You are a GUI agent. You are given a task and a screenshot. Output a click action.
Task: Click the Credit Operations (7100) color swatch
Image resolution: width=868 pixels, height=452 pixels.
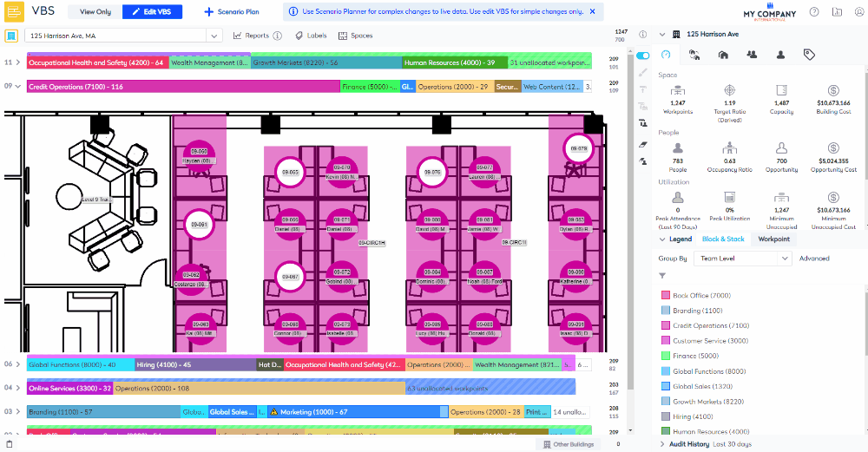(x=665, y=326)
